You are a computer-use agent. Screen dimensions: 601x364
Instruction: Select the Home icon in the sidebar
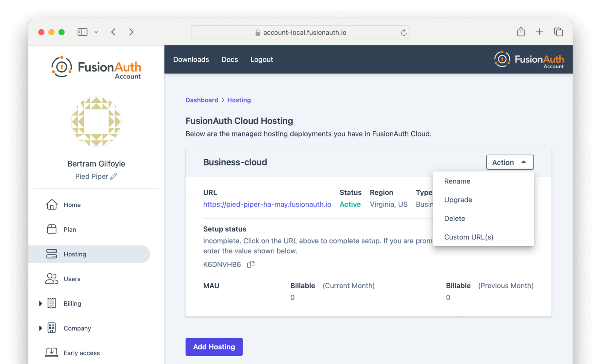click(x=51, y=205)
